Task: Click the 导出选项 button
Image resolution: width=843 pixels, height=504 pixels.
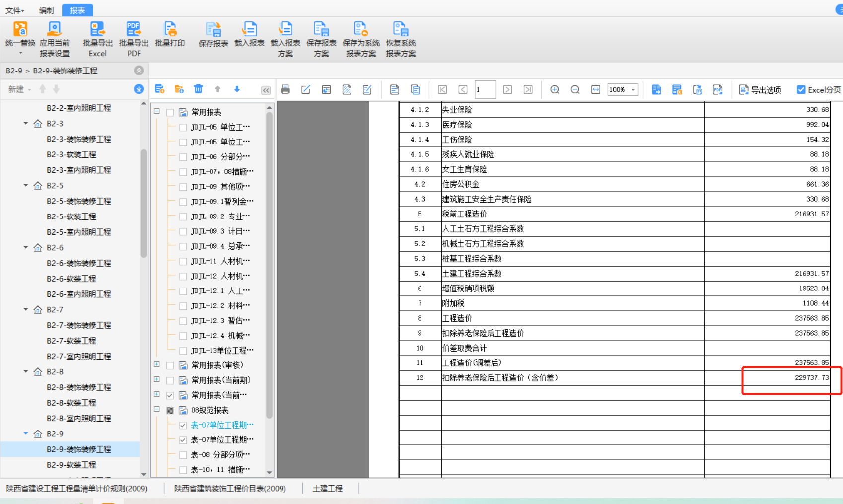Action: [760, 90]
